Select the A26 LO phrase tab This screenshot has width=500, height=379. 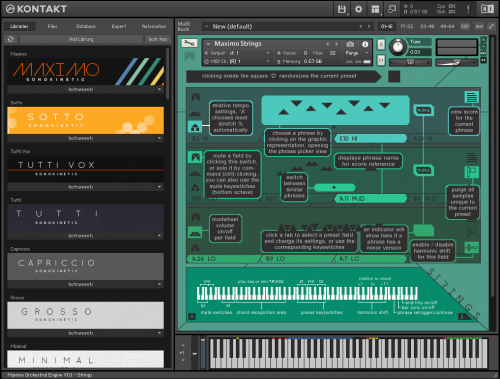pos(223,259)
